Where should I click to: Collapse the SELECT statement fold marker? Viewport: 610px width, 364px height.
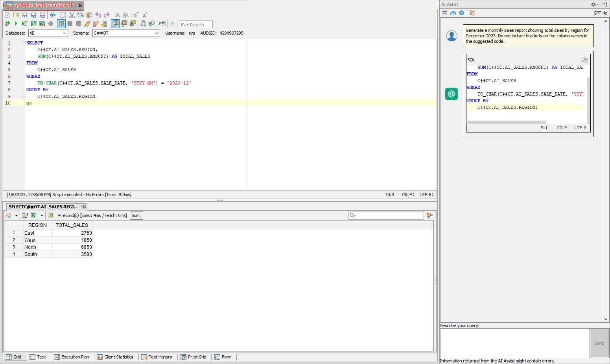coord(24,43)
